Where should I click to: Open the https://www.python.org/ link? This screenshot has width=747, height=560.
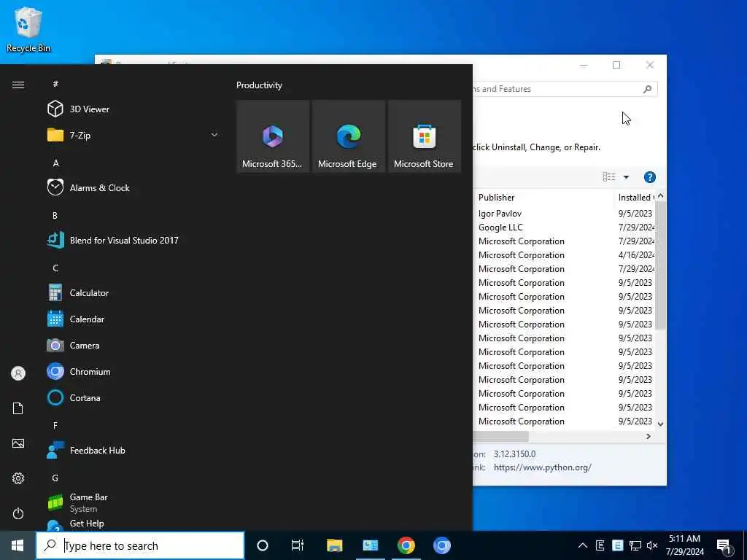click(x=543, y=467)
